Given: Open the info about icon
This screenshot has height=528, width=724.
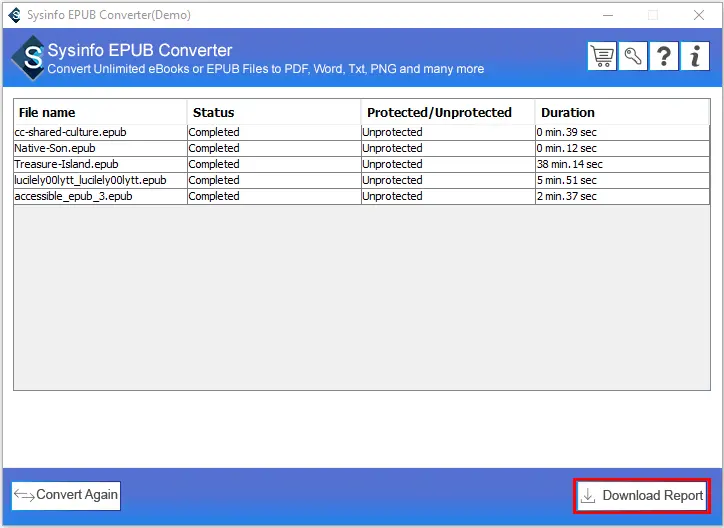Looking at the screenshot, I should pos(695,57).
